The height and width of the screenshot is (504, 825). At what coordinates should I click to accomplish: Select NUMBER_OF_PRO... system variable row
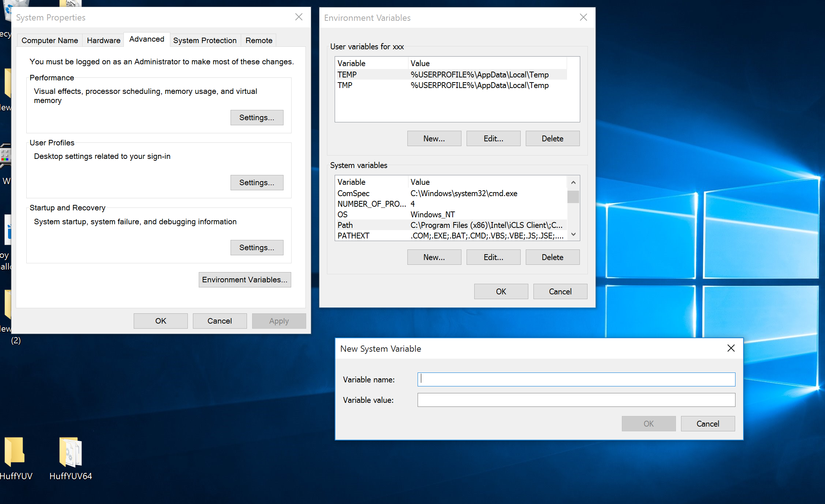pos(451,204)
